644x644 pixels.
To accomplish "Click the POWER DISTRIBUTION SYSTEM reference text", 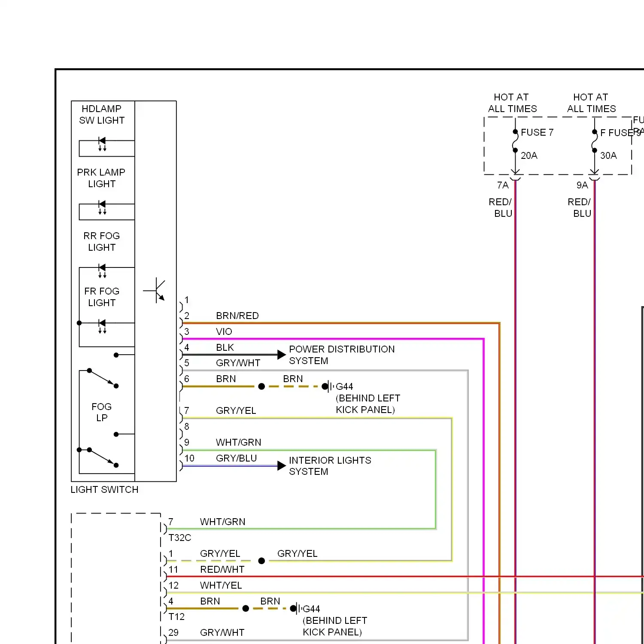I will pos(342,355).
